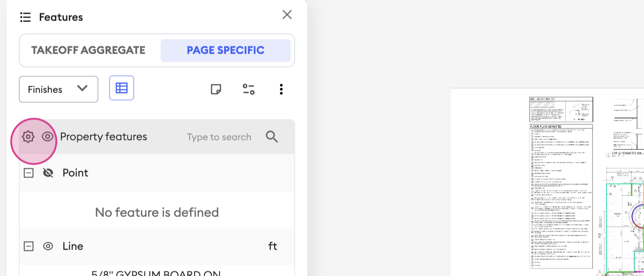
Task: Select the Page Specific tab
Action: (x=225, y=50)
